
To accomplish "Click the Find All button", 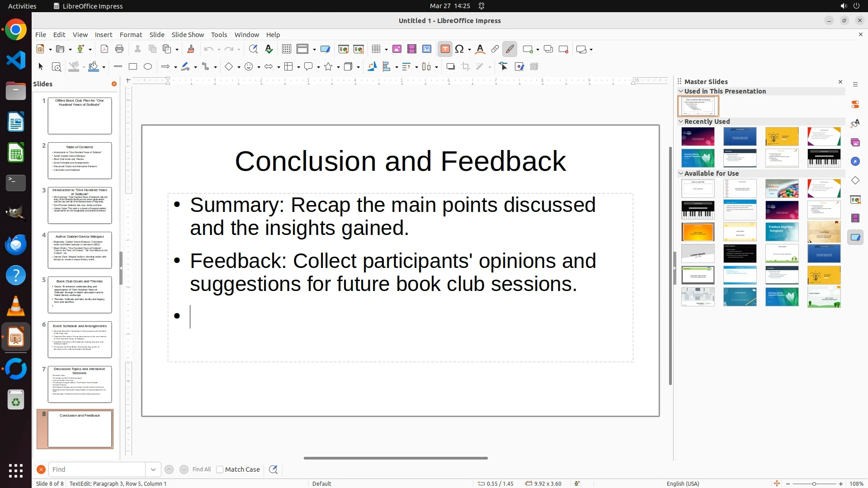I will (202, 469).
